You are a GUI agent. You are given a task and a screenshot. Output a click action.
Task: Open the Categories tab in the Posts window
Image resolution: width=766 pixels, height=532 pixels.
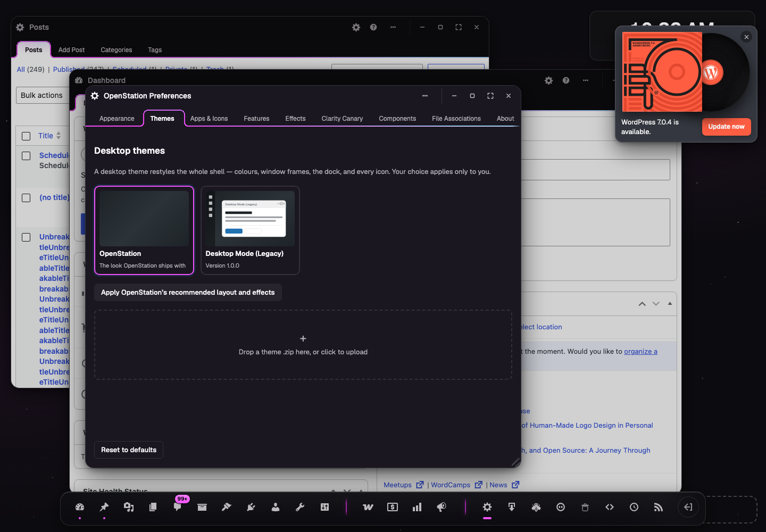pos(116,50)
